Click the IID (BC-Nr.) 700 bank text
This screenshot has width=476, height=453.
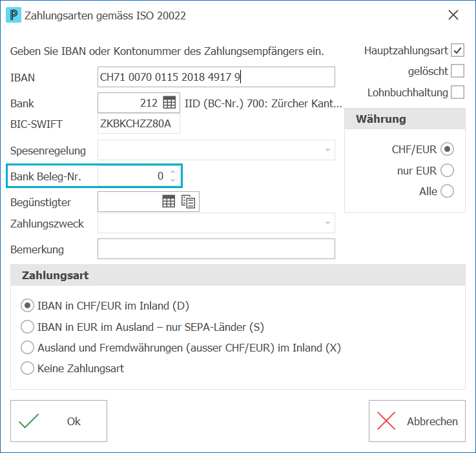(x=264, y=103)
